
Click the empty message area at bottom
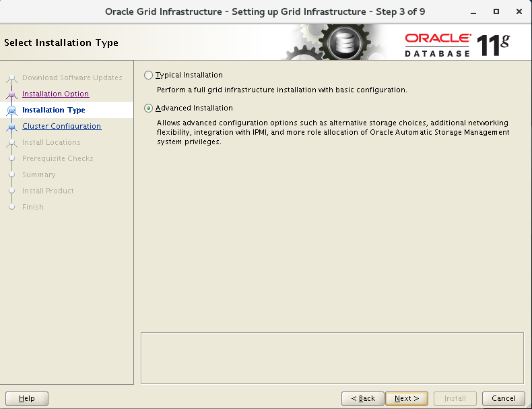(x=332, y=358)
